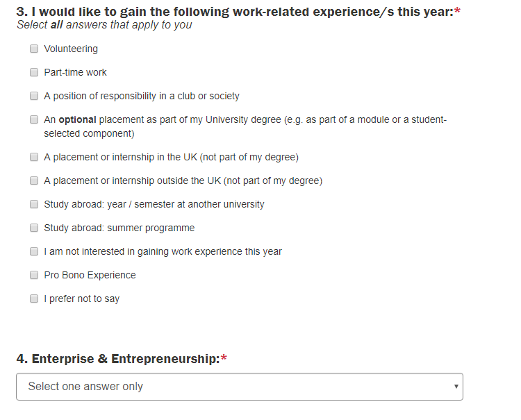Click the Volunteering label text
The width and height of the screenshot is (521, 420).
pos(71,49)
